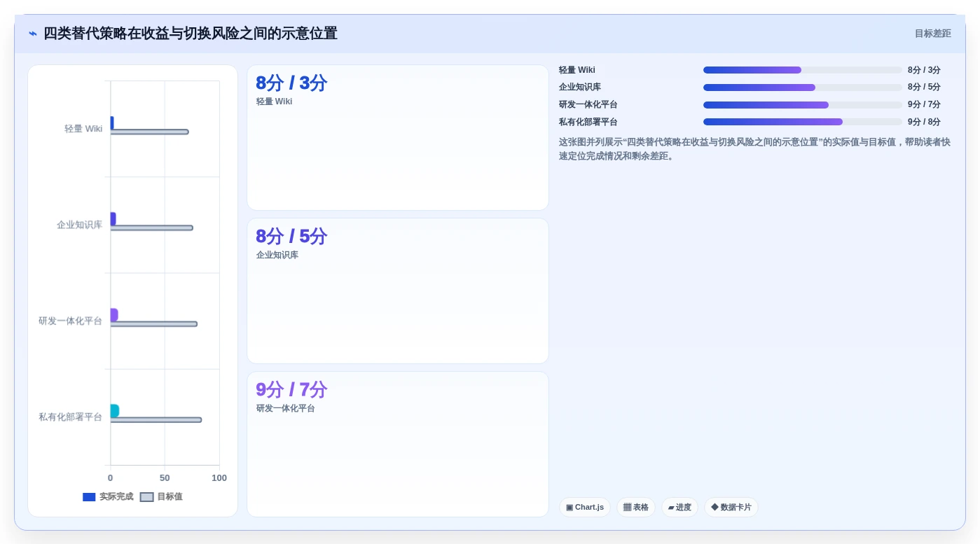Click the 表格 tag chip

click(x=635, y=508)
